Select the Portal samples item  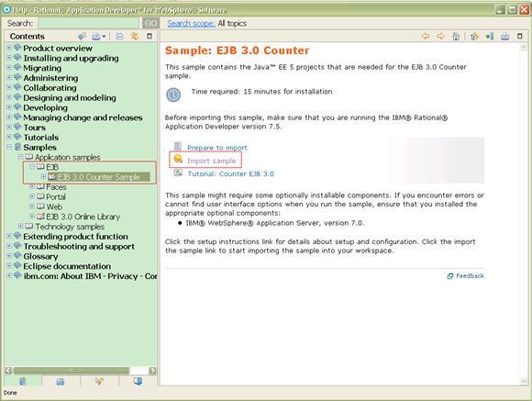click(56, 196)
